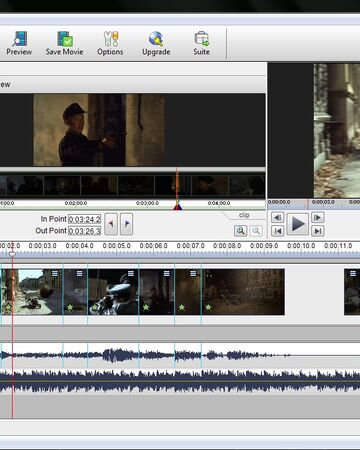
Task: Open the Preview tool in the toolbar
Action: [x=19, y=43]
